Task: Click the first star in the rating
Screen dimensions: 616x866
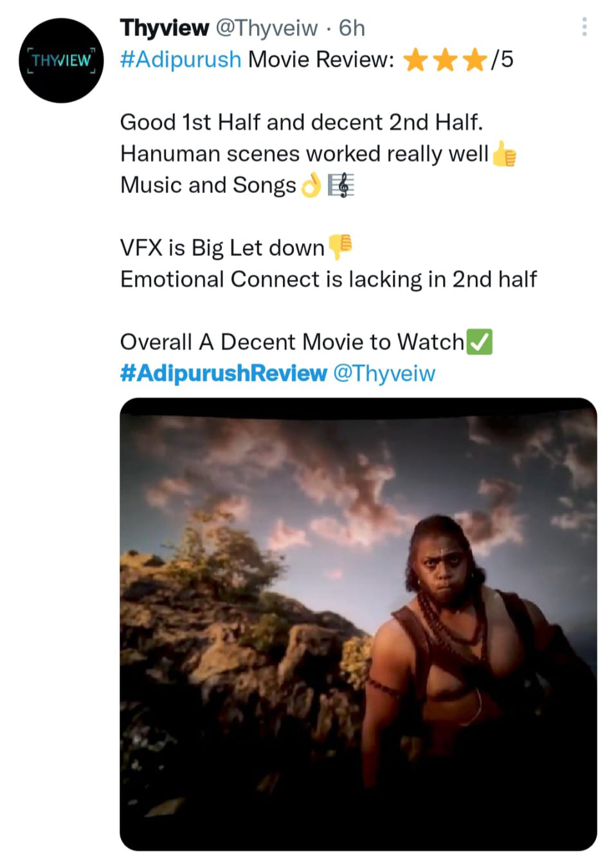Action: [x=415, y=60]
